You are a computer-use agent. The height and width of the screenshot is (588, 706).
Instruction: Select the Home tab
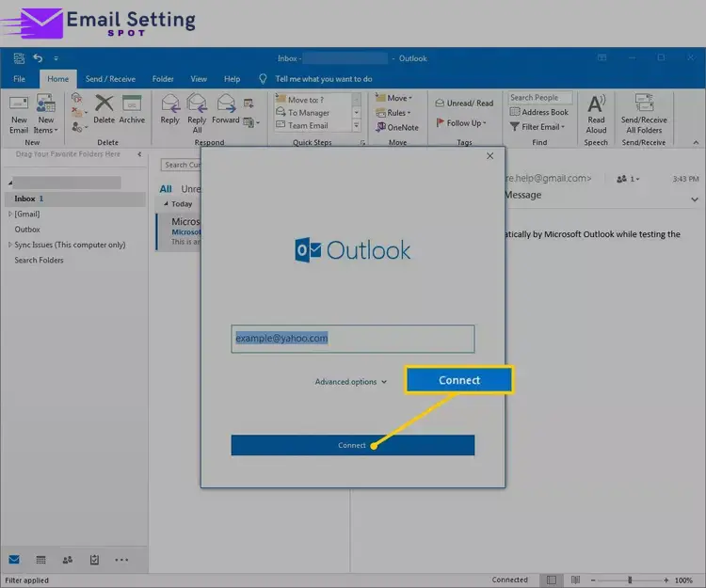[58, 79]
